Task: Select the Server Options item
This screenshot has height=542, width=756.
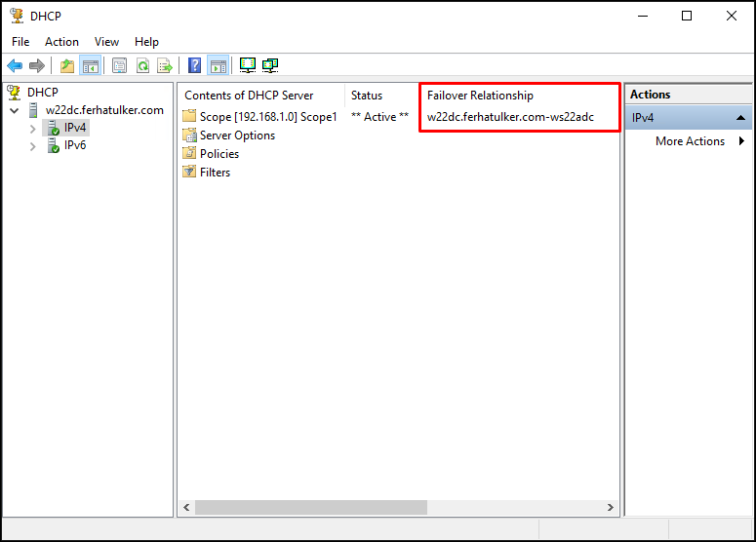Action: coord(237,135)
